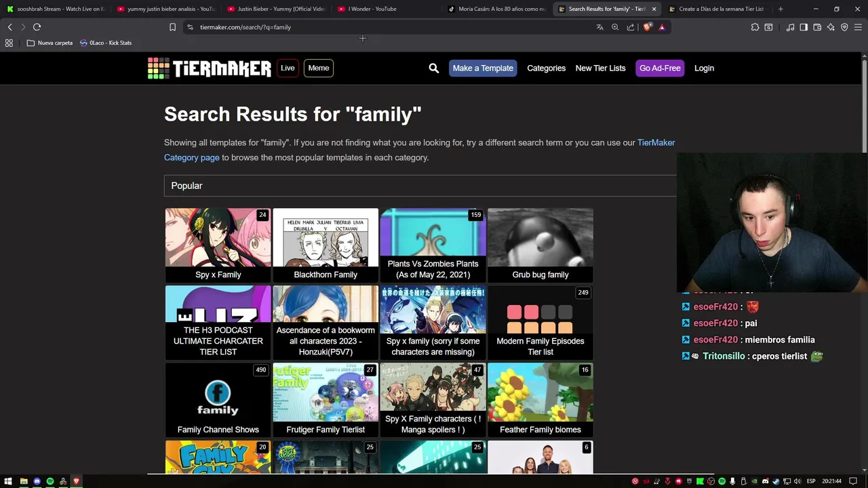Click the TierMaker logo
This screenshot has width=868, height=488.
tap(210, 68)
